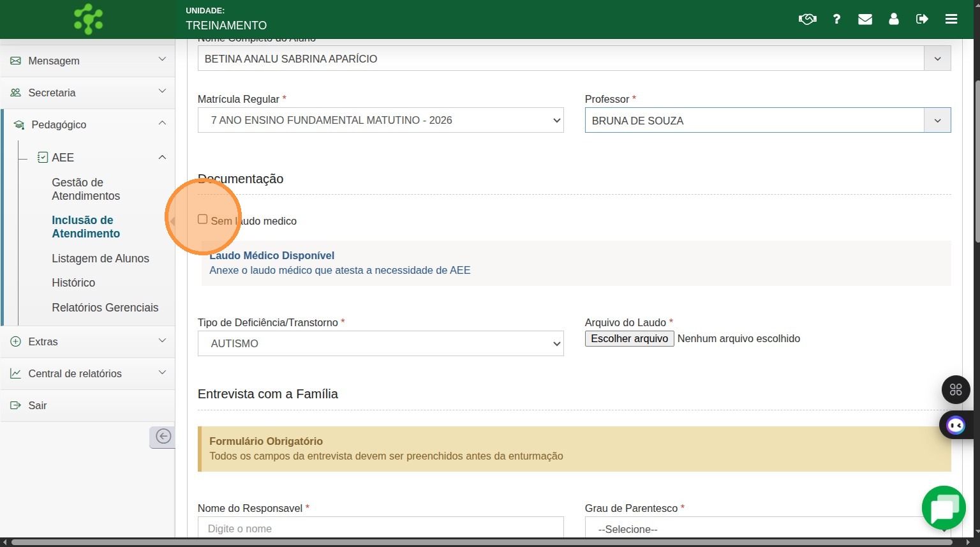Open Gestão de Atendimentos menu item
Viewport: 980px width, 547px height.
tap(86, 189)
